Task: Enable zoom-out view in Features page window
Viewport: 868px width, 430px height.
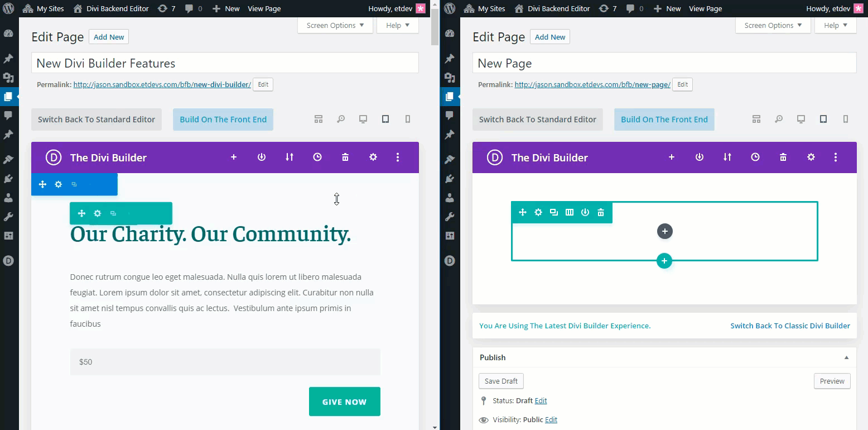Action: [341, 119]
